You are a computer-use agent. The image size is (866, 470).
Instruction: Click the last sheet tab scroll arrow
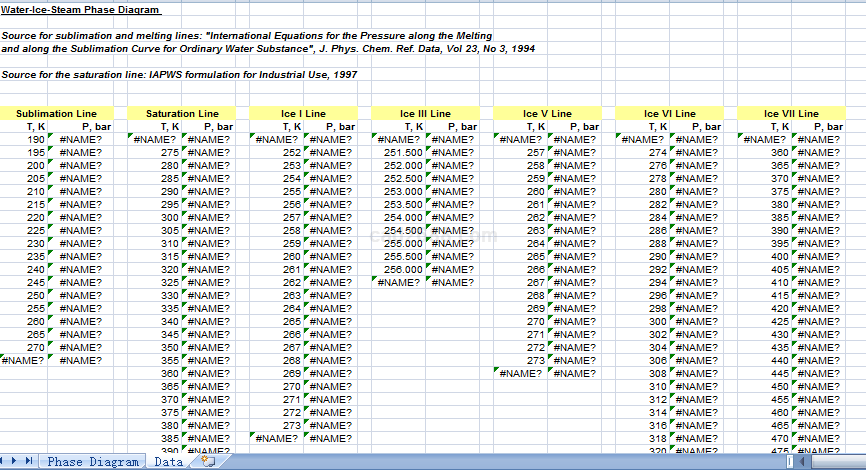pyautogui.click(x=30, y=461)
